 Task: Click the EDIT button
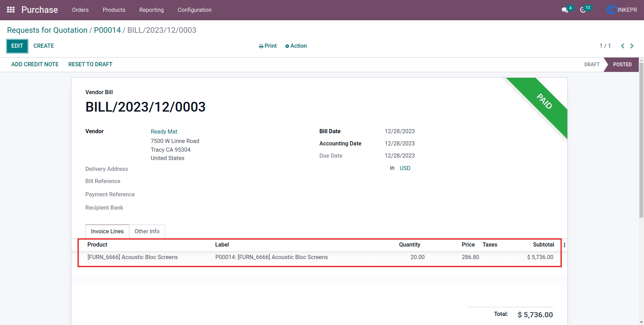[17, 46]
